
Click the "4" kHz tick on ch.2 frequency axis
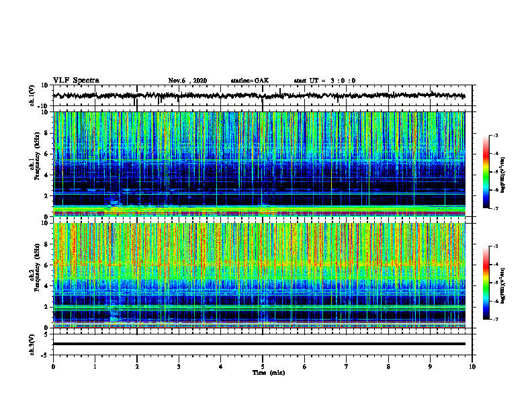[x=47, y=286]
